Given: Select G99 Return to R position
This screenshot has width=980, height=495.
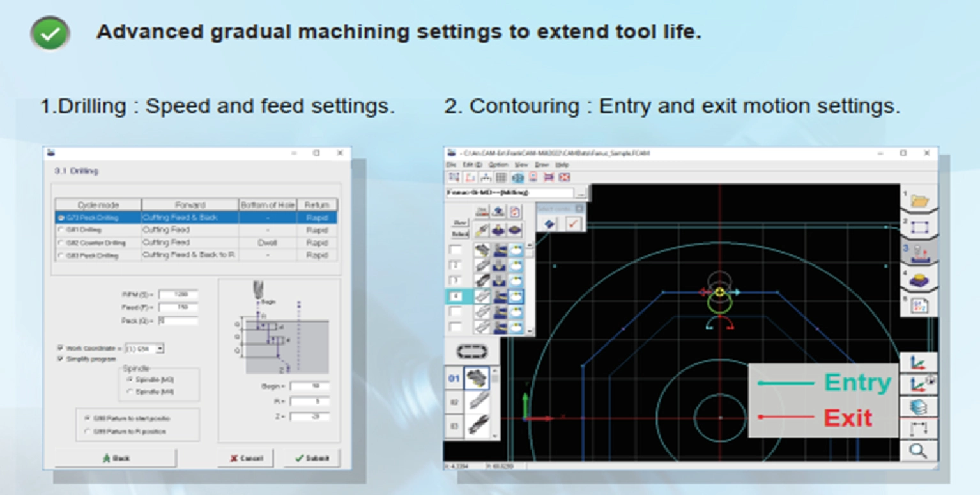Looking at the screenshot, I should pos(88,432).
